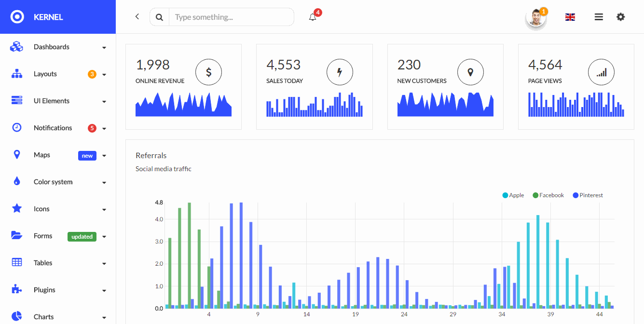Screen dimensions: 644x324
Task: Expand the Forms section marked updated
Action: [x=43, y=236]
